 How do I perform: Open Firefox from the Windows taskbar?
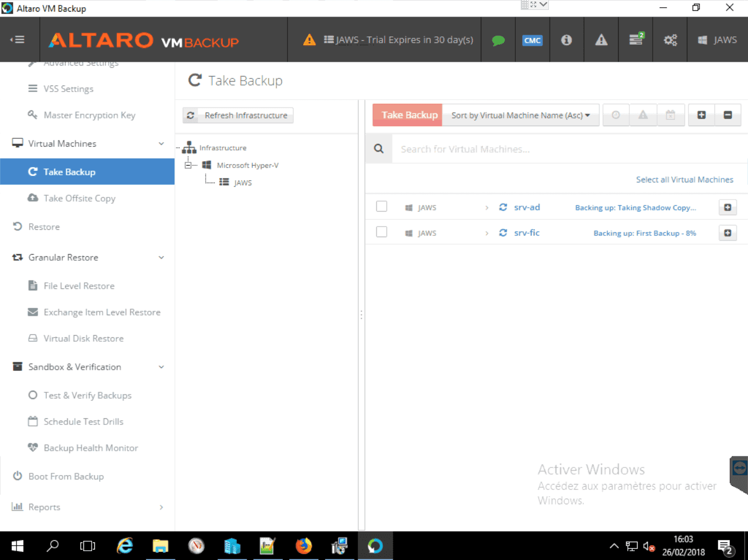(303, 546)
